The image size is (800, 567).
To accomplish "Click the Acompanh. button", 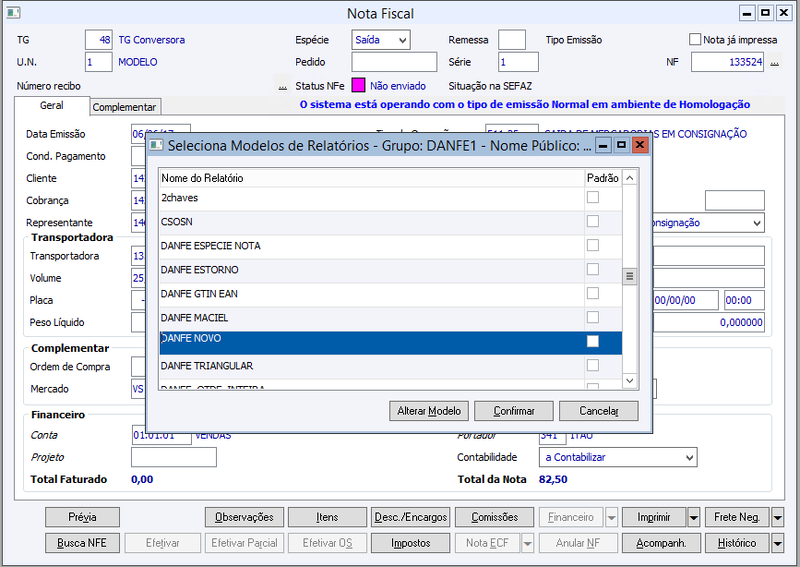I will click(x=661, y=543).
